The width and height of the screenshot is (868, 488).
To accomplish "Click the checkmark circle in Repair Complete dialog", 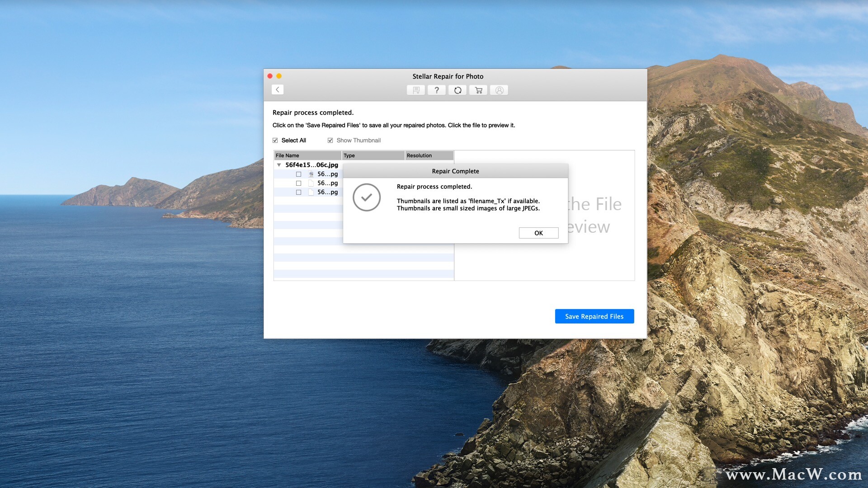I will [367, 197].
